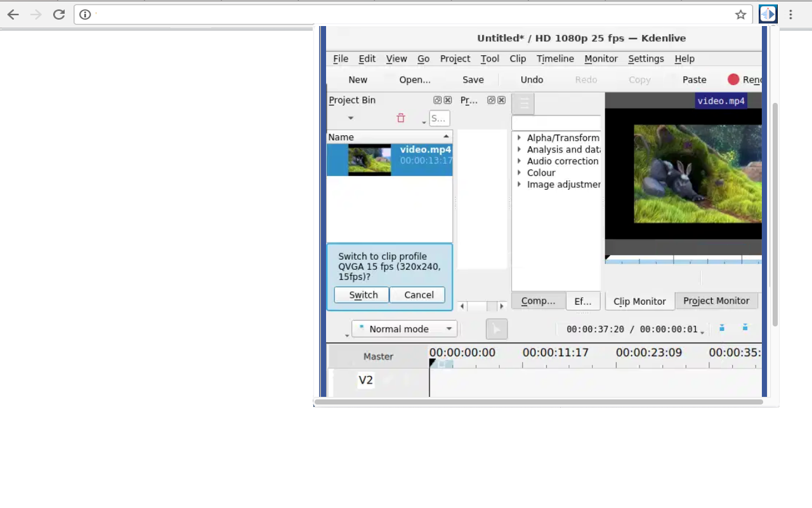The width and height of the screenshot is (812, 508).
Task: Click the red Render record icon
Action: point(733,79)
